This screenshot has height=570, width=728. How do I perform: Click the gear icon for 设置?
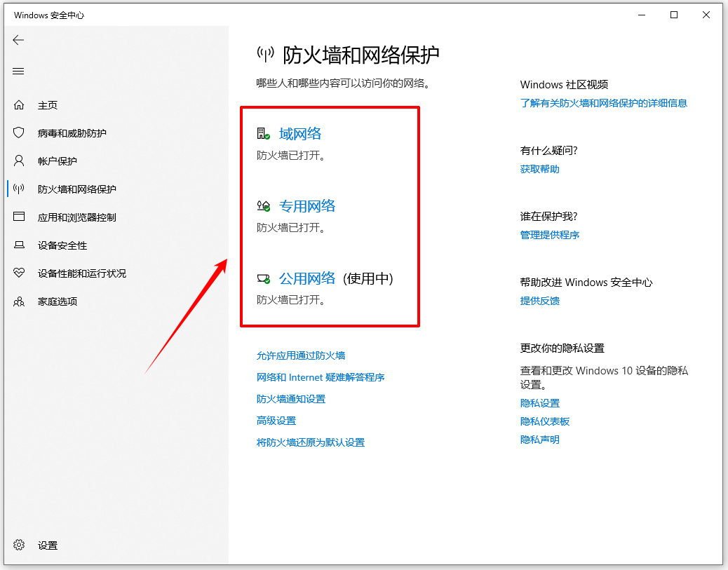pos(18,545)
